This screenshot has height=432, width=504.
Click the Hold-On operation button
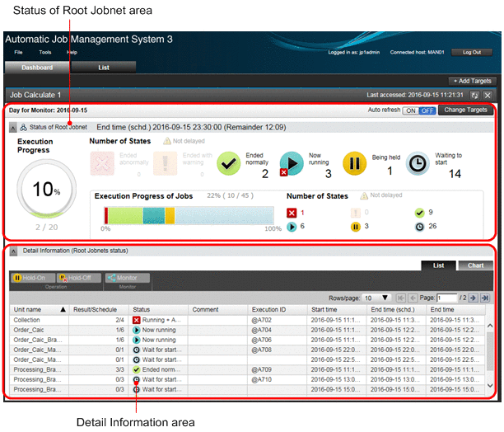(x=30, y=278)
